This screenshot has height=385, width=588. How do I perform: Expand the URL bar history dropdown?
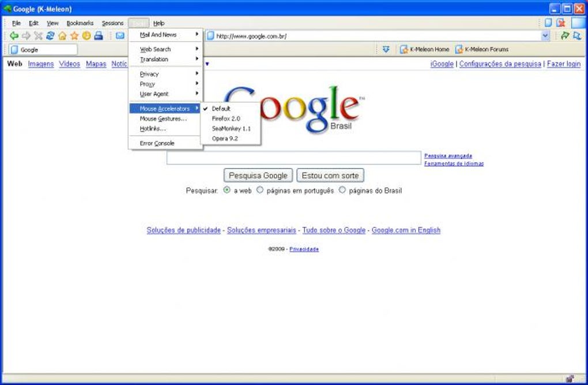(545, 36)
